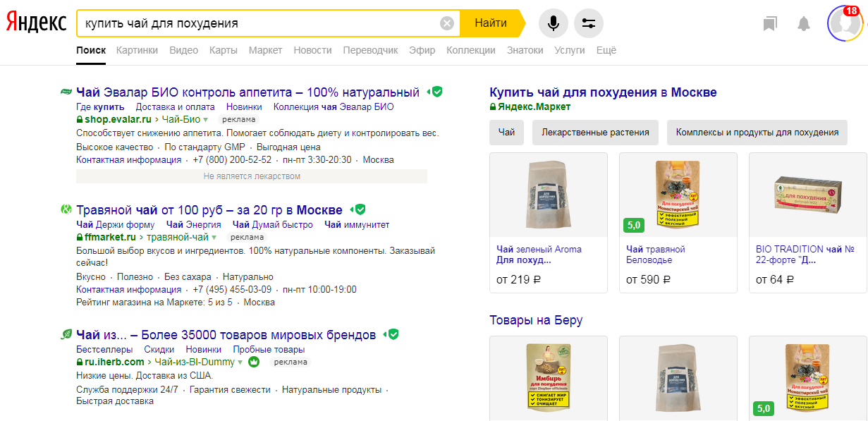Open the Имбирь для похудения product image
Viewport: 868px width, 421px height.
tap(549, 378)
